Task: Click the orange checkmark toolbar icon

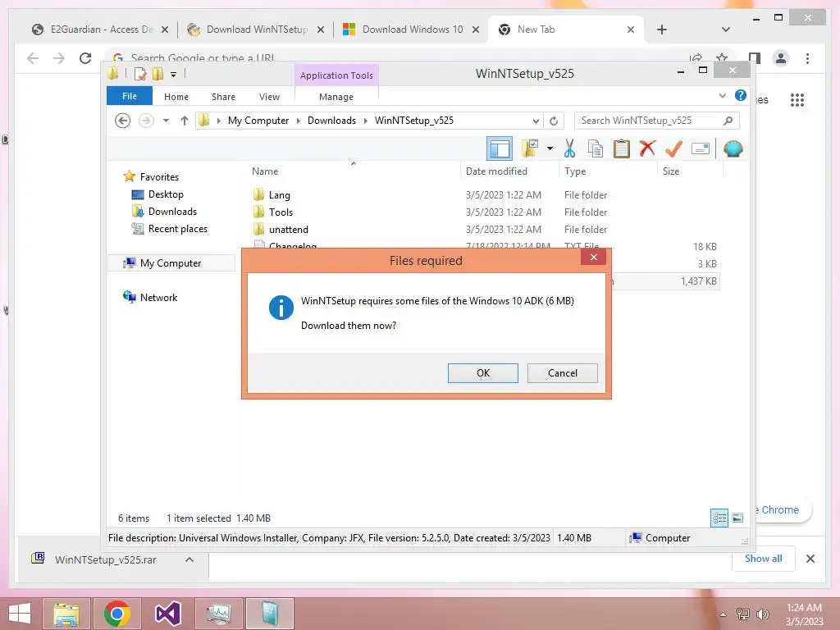Action: tap(673, 148)
